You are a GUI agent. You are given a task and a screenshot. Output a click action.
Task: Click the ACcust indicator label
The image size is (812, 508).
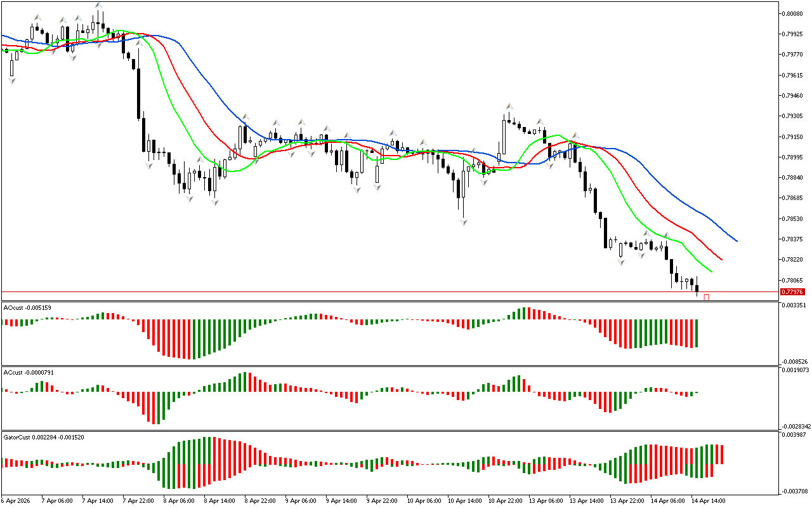click(29, 372)
